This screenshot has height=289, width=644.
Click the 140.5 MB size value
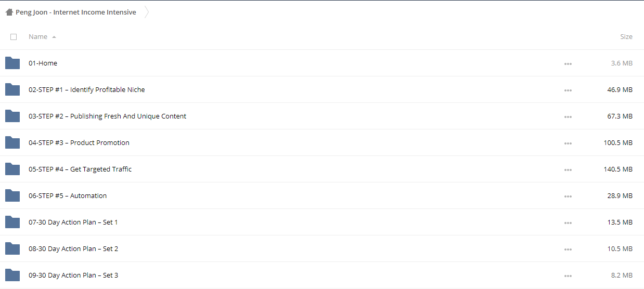coord(619,169)
